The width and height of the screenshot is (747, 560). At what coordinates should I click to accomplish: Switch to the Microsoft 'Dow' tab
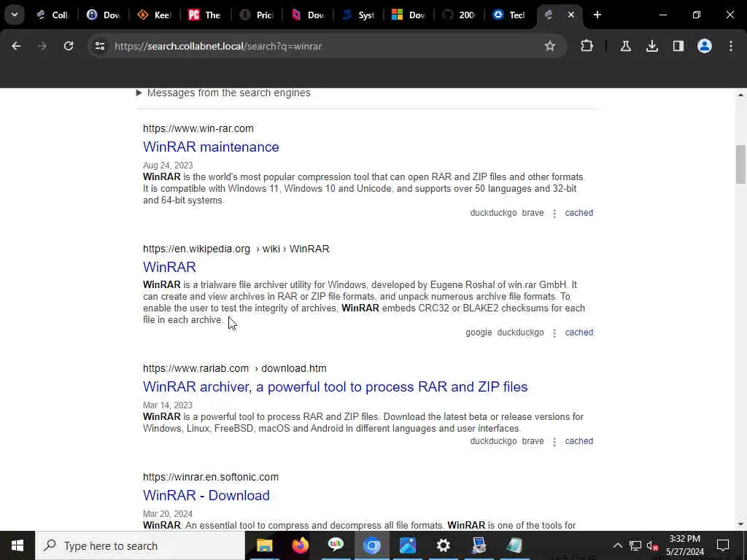[x=409, y=15]
